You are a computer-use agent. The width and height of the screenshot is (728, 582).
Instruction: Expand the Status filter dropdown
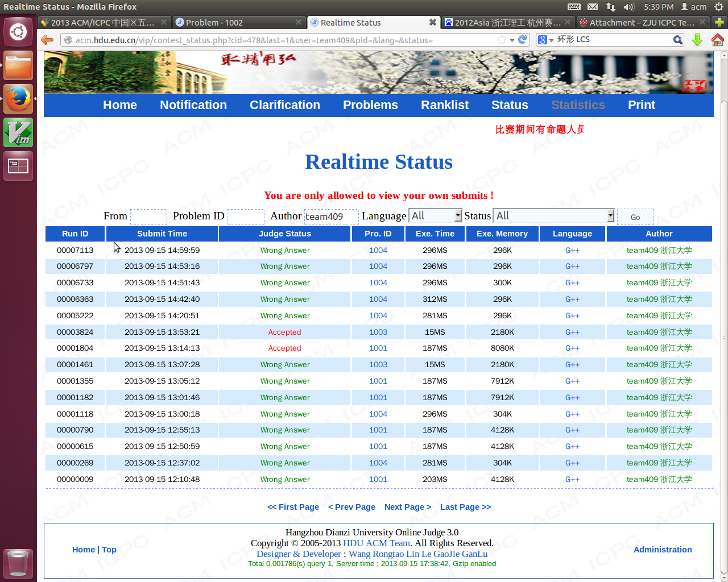pyautogui.click(x=610, y=216)
